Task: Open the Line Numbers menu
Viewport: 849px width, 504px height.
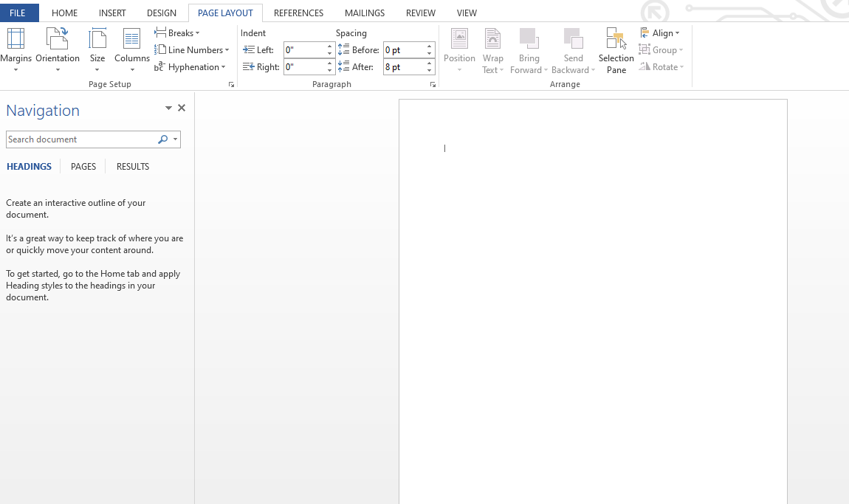Action: tap(192, 49)
